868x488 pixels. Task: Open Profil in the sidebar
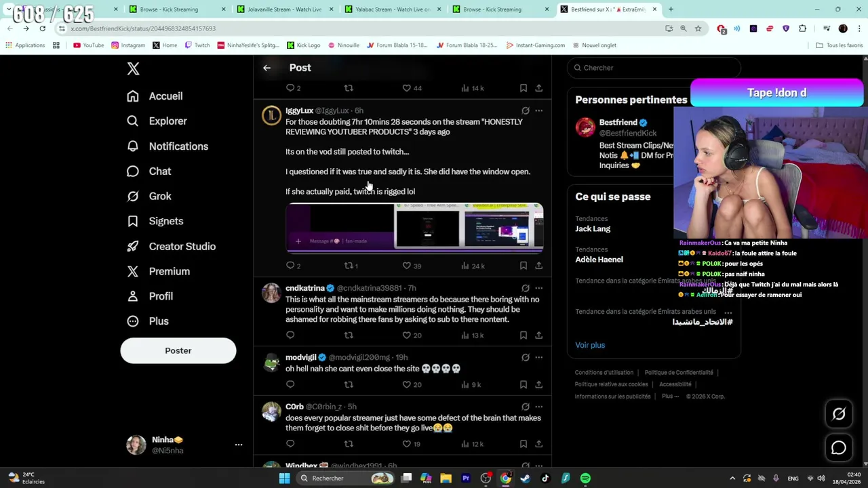pos(149,296)
